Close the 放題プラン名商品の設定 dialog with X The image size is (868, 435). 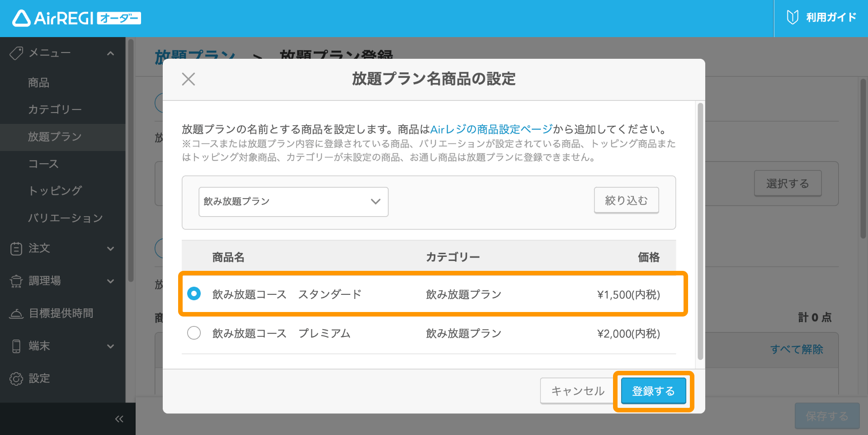pyautogui.click(x=189, y=79)
